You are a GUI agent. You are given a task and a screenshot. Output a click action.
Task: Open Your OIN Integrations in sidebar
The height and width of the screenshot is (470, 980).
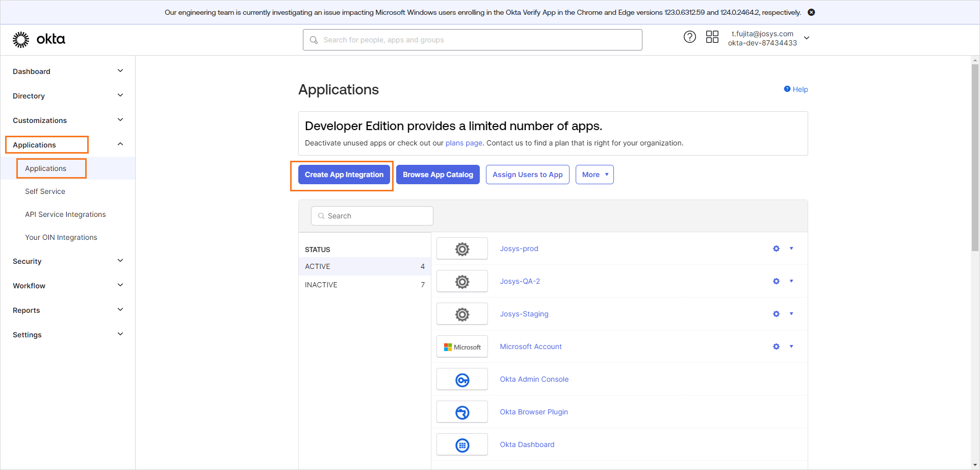click(61, 237)
